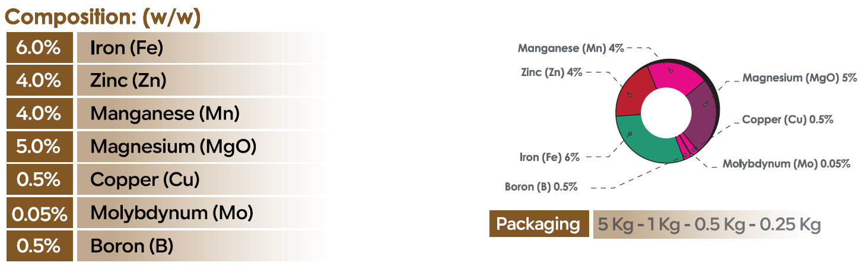Click the Boron (B) 0.5% chart label
This screenshot has height=275, width=868.
pyautogui.click(x=540, y=187)
